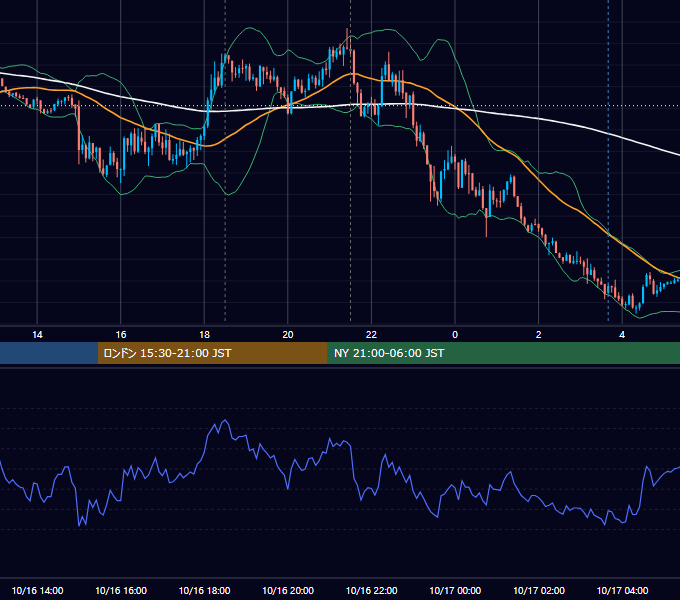Click the 10/17 04:00 date label
680x600 pixels.
pyautogui.click(x=622, y=590)
